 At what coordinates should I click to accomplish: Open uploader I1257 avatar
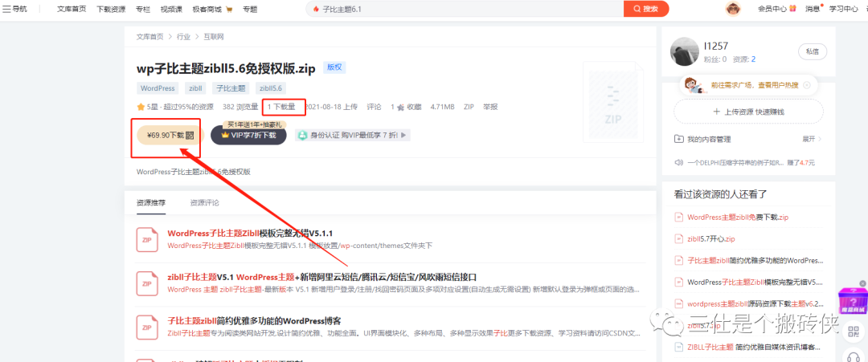tap(684, 51)
